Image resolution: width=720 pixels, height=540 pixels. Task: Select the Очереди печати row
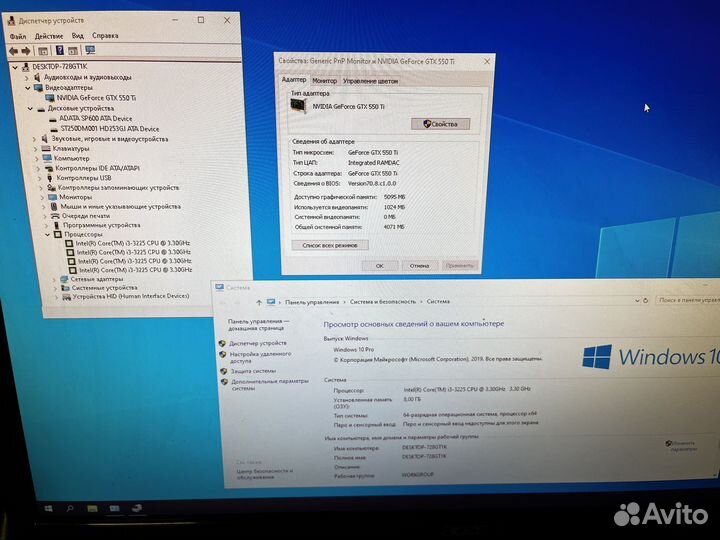[86, 216]
